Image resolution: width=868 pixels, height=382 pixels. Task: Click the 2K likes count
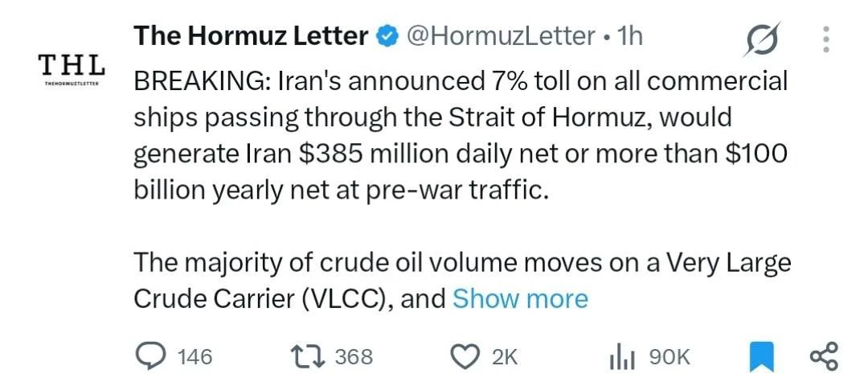[505, 358]
